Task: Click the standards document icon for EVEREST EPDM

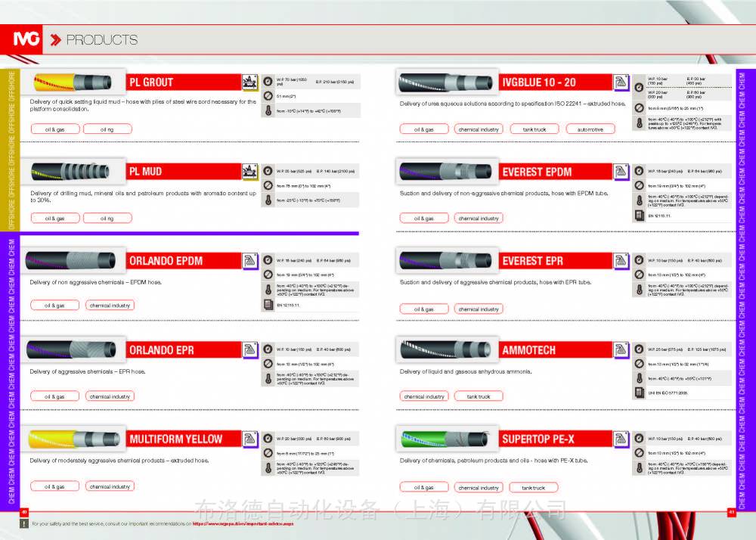Action: pyautogui.click(x=639, y=216)
